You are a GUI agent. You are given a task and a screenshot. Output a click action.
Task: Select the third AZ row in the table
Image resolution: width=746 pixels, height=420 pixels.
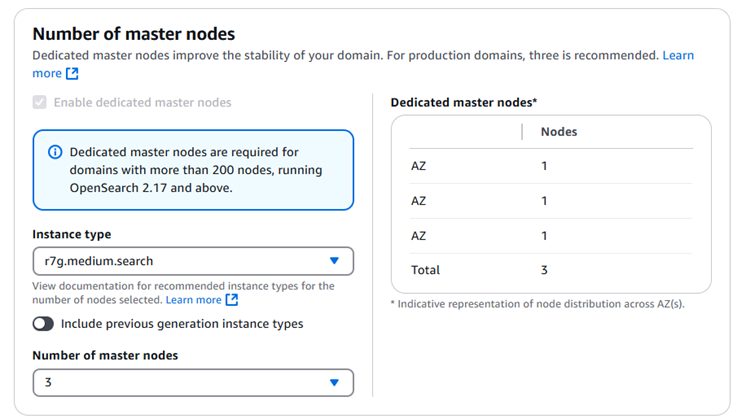click(x=550, y=236)
